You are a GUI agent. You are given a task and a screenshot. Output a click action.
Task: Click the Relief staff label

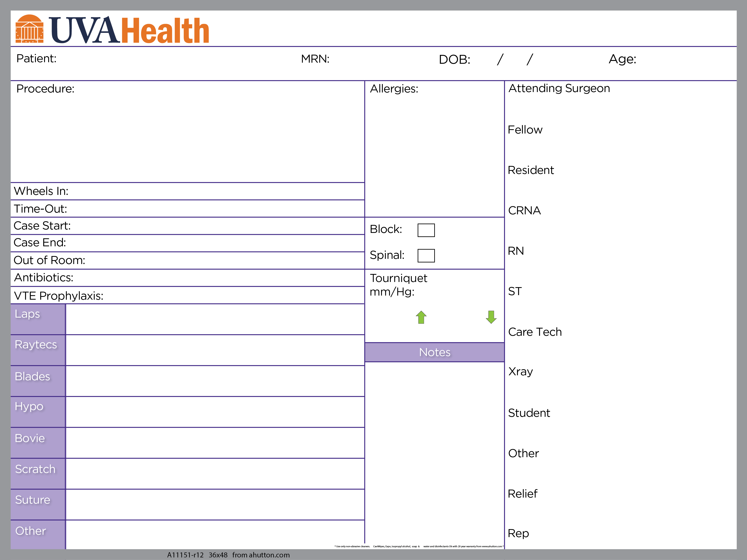(522, 494)
